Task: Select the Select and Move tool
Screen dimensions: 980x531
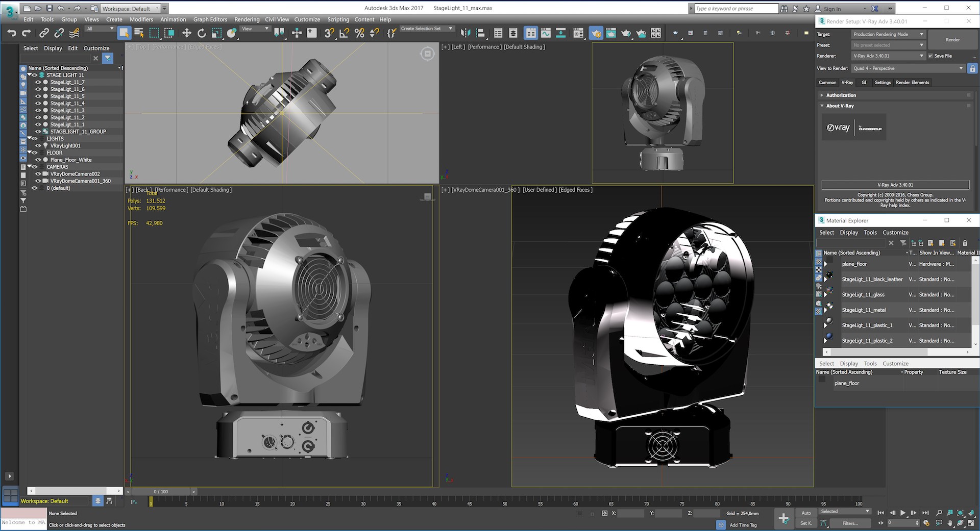Action: tap(187, 33)
